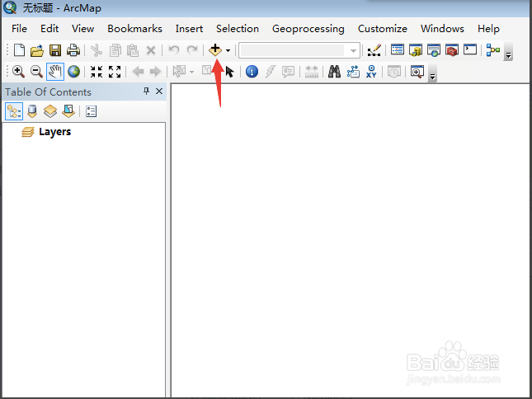Open the Catalog window
The width and height of the screenshot is (532, 399).
[x=416, y=50]
